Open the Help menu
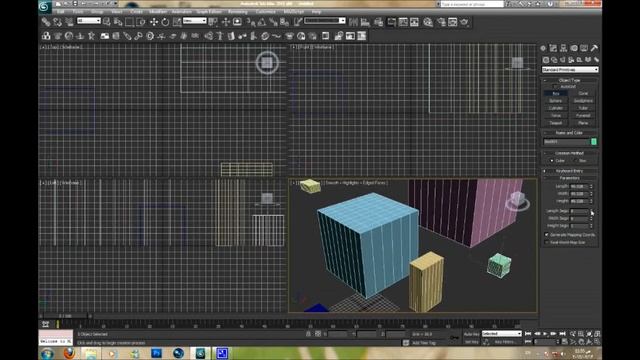 click(316, 12)
